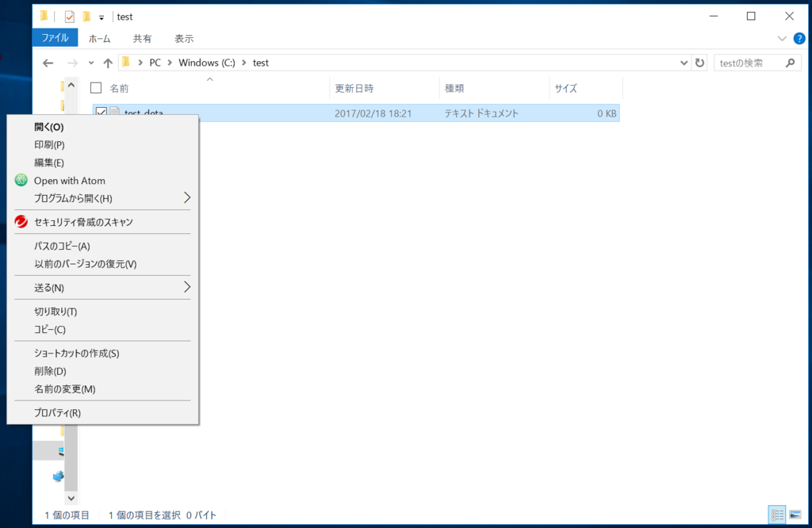Click the Forward navigation arrow
The height and width of the screenshot is (528, 812).
pos(72,63)
